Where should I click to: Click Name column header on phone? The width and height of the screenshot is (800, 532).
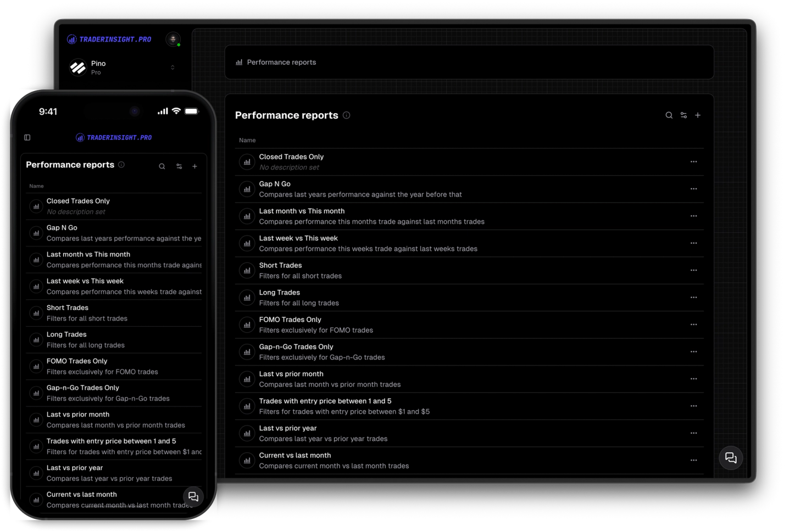[36, 186]
